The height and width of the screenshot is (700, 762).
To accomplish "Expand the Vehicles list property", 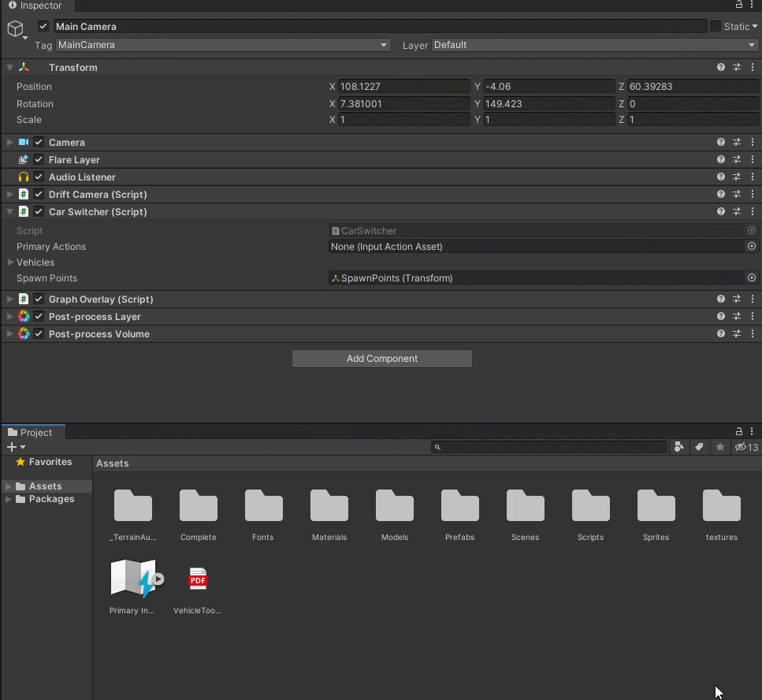I will pyautogui.click(x=10, y=262).
